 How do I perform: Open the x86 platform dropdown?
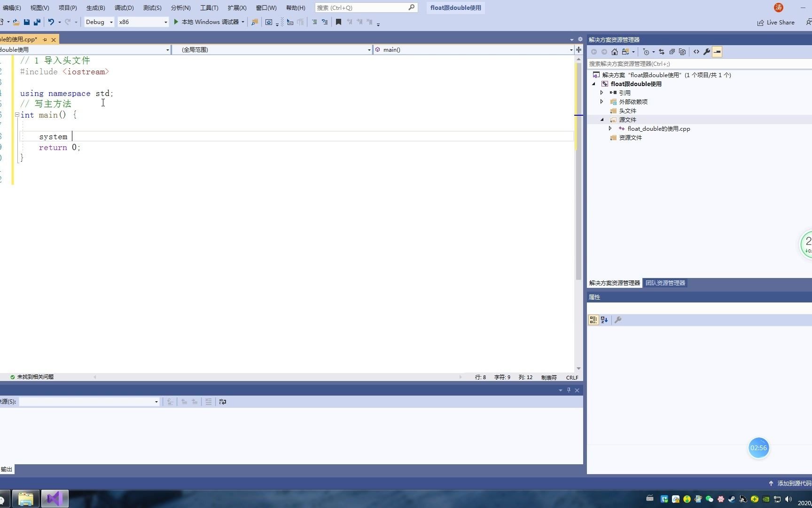[143, 22]
